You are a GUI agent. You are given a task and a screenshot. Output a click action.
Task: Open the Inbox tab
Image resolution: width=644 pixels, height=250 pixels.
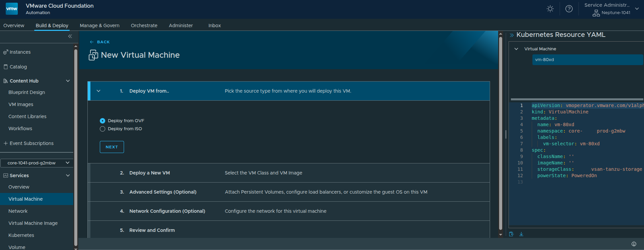[214, 26]
